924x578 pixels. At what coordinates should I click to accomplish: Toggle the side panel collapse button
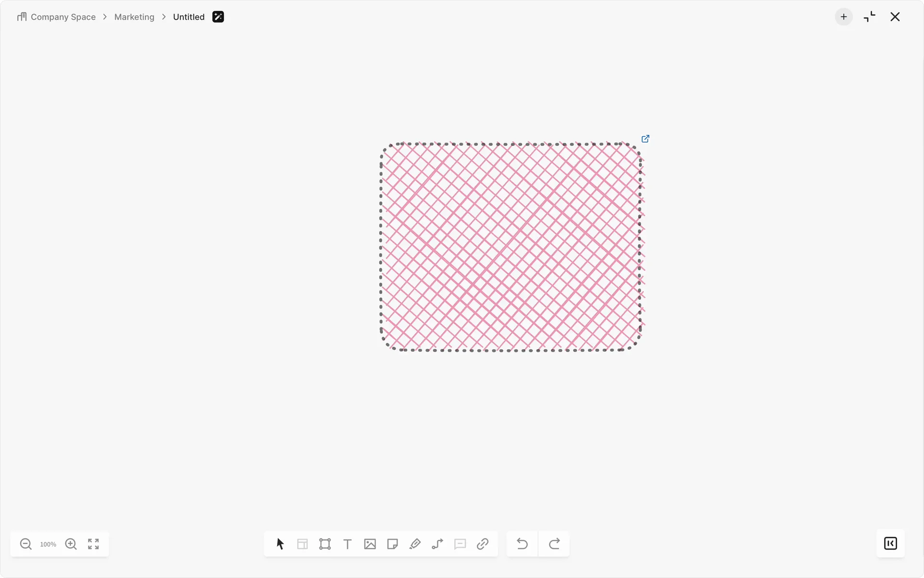[x=890, y=543]
